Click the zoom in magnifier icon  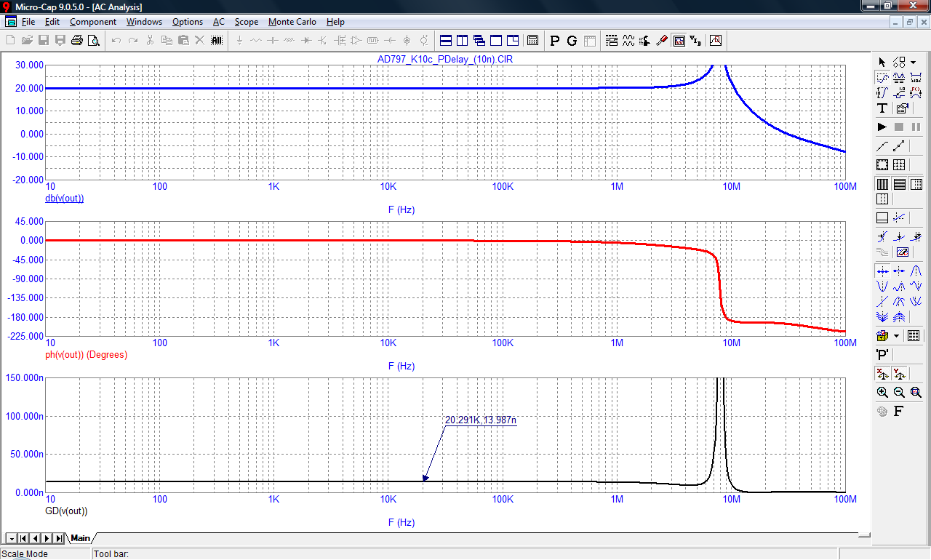point(882,392)
